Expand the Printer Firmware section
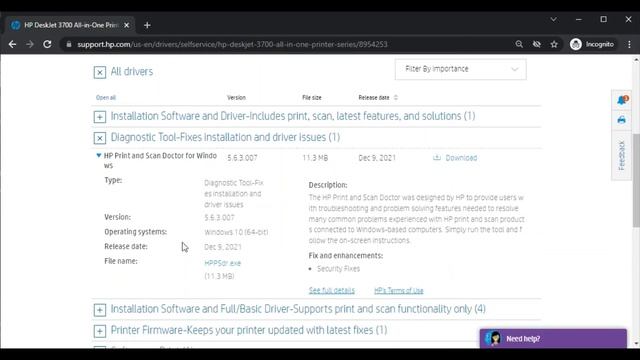Image resolution: width=640 pixels, height=360 pixels. tap(100, 331)
